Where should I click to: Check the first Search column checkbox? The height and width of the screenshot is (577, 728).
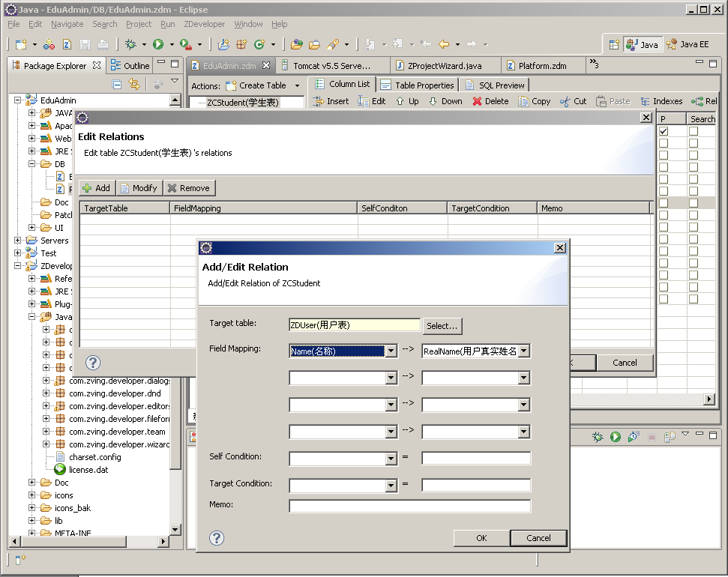[694, 132]
